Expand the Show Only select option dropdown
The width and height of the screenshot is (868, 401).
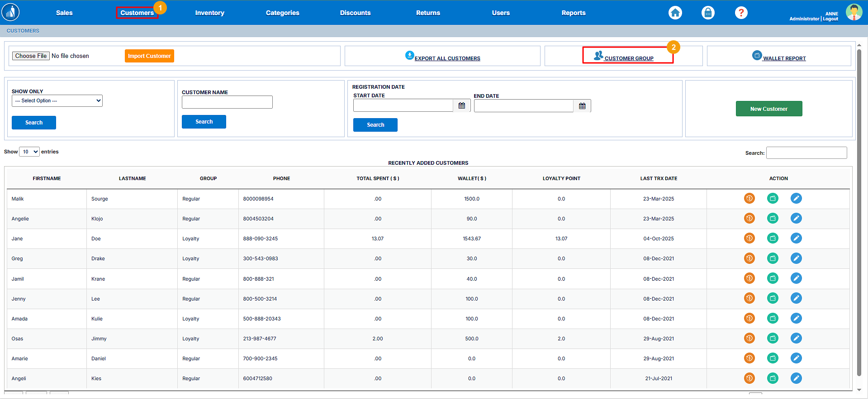click(x=57, y=101)
